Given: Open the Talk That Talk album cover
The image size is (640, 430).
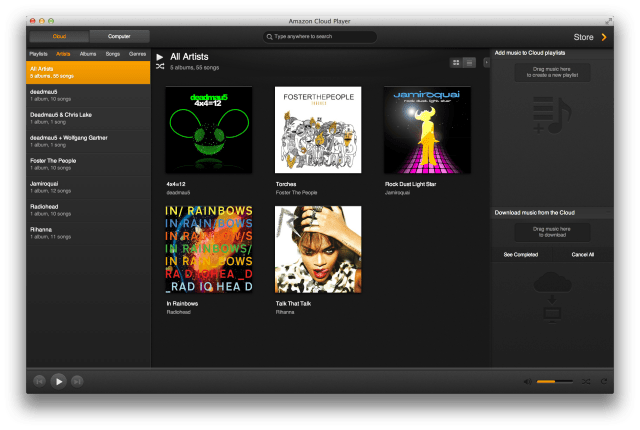Looking at the screenshot, I should click(x=318, y=249).
